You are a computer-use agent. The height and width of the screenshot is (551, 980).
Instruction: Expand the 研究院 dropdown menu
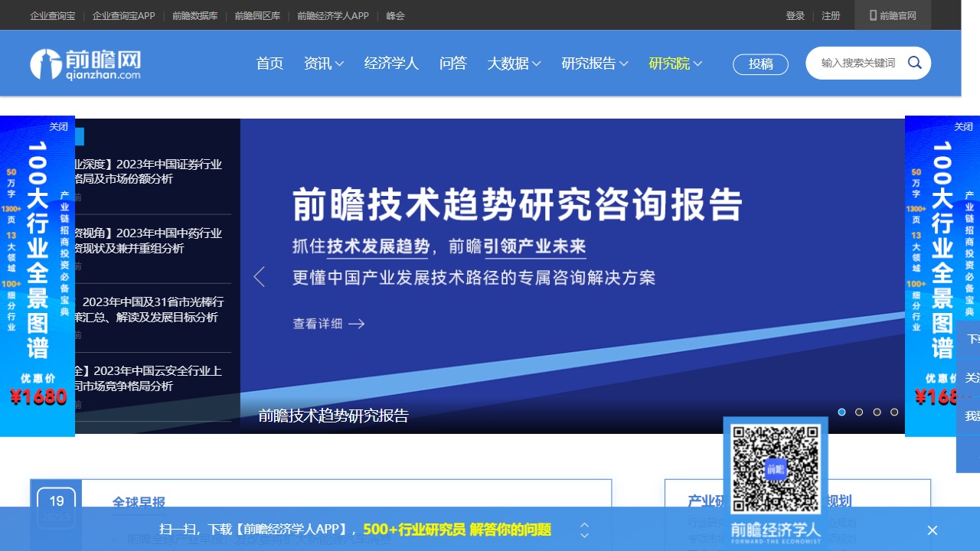[x=675, y=64]
